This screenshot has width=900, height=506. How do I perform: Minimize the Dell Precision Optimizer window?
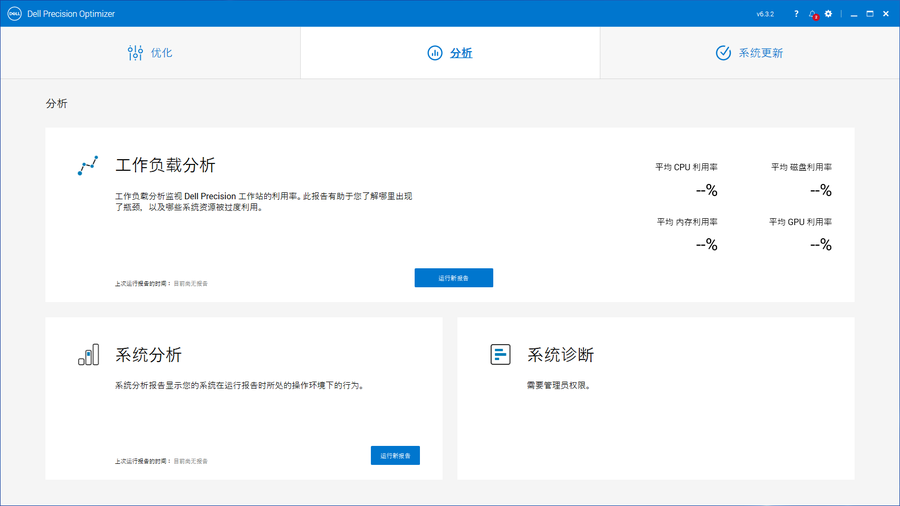click(x=855, y=14)
